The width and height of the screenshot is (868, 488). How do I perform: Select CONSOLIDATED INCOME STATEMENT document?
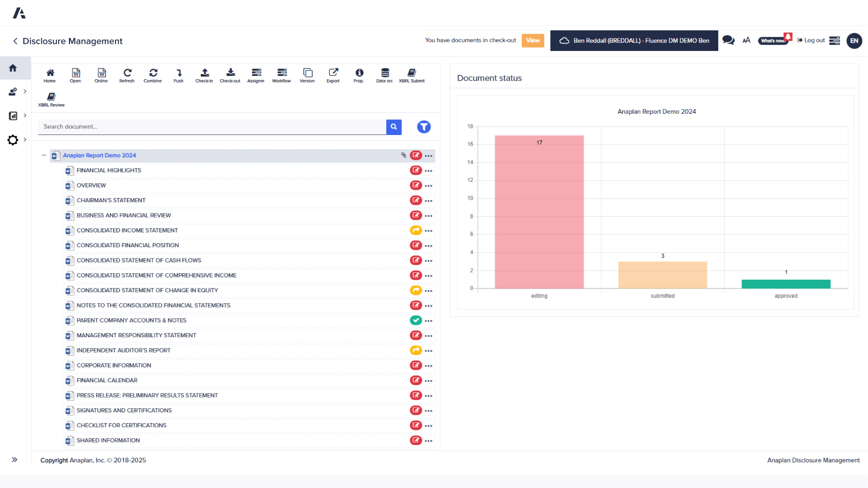click(127, 230)
